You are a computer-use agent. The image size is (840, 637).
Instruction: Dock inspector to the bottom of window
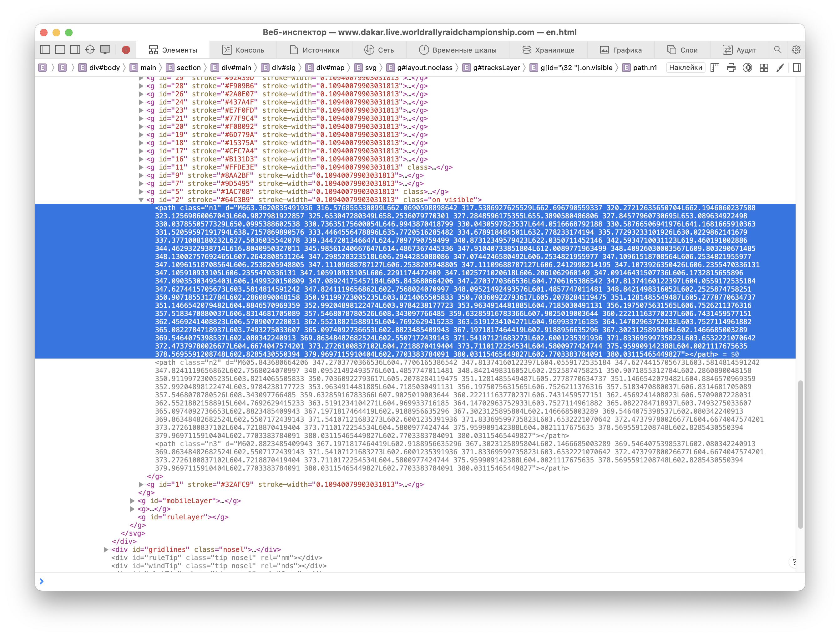pos(60,50)
